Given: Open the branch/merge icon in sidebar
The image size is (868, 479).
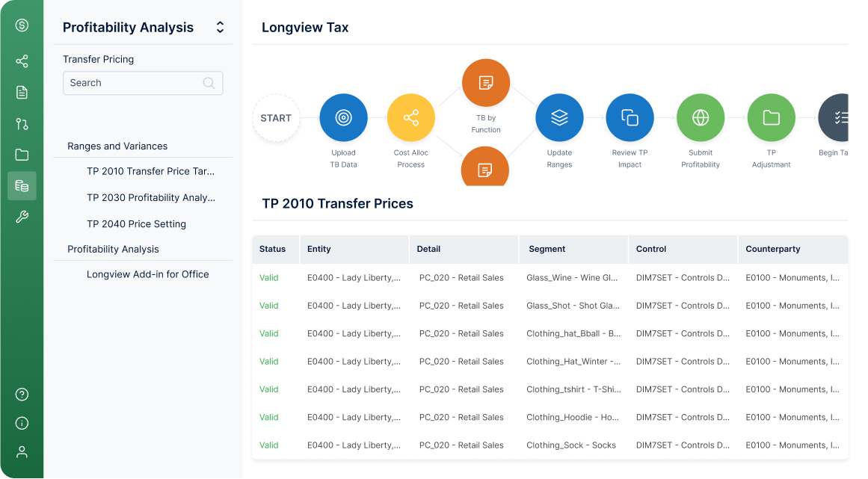Looking at the screenshot, I should click(x=22, y=124).
